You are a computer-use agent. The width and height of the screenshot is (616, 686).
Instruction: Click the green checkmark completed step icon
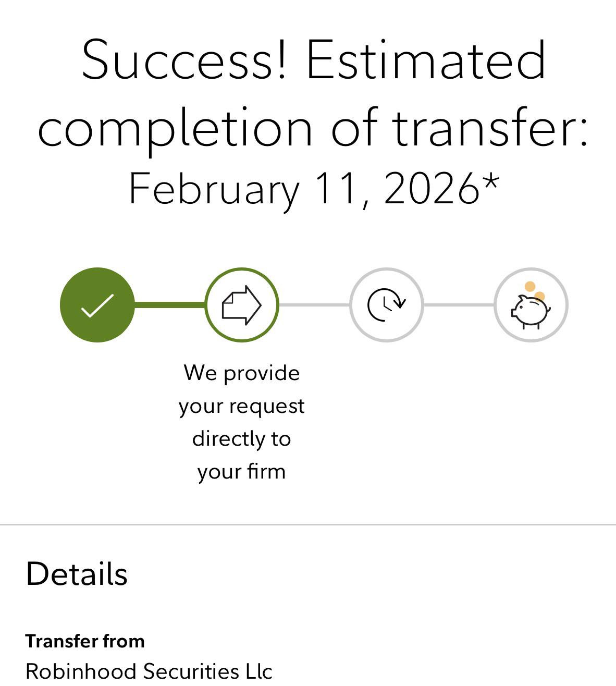pos(97,305)
